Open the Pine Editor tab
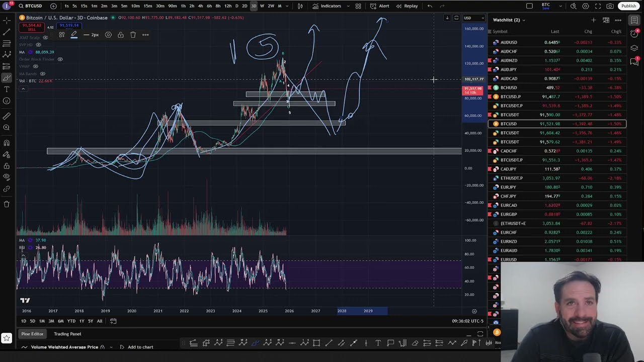This screenshot has width=644, height=362. [32, 334]
